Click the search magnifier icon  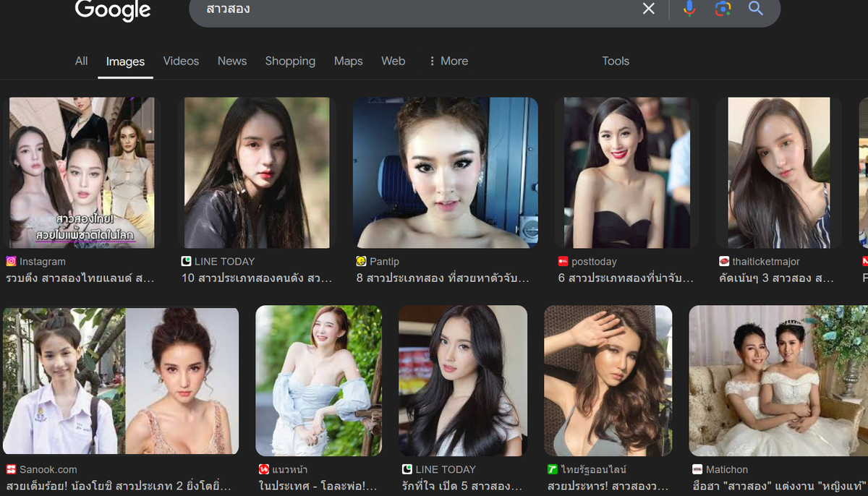click(x=756, y=9)
